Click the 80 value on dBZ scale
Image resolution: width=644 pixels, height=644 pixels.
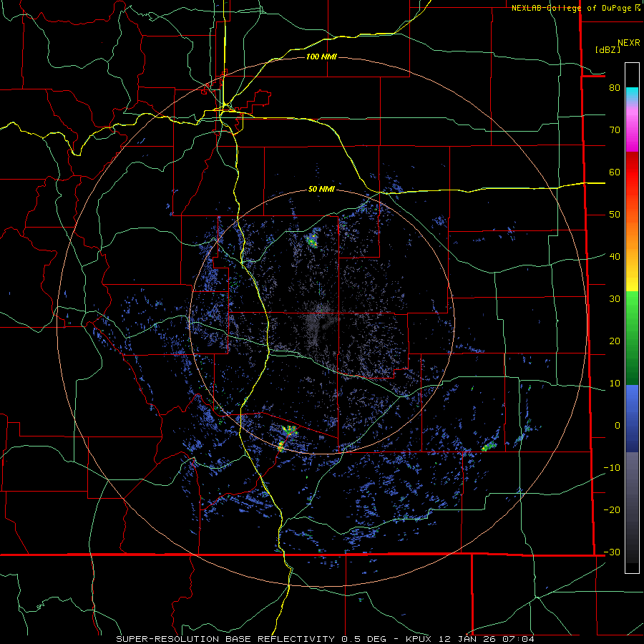click(615, 87)
